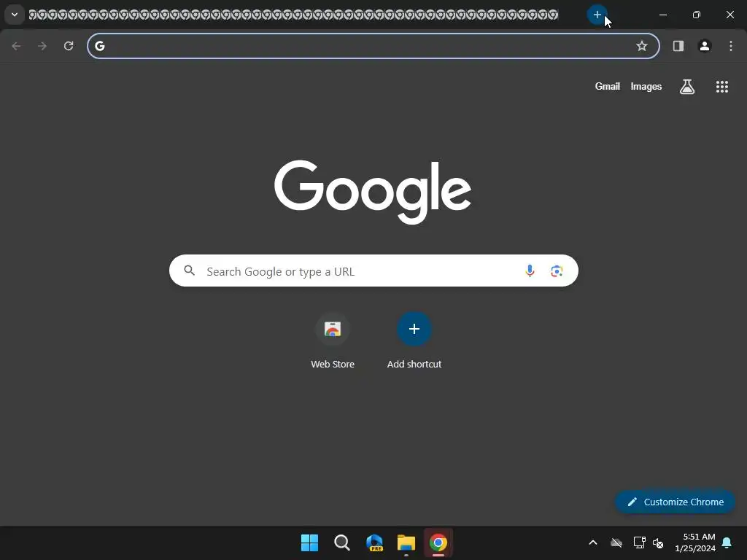Launch Edge Preview from taskbar
747x560 pixels.
pyautogui.click(x=374, y=542)
